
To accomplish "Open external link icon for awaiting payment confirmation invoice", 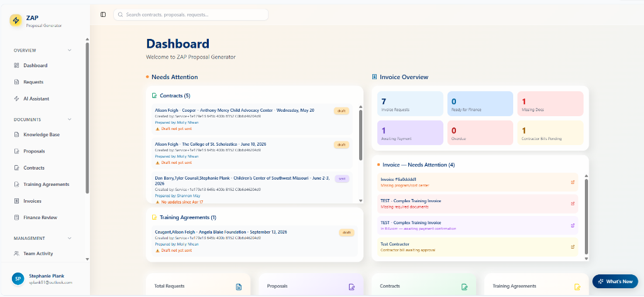I will coord(573,225).
